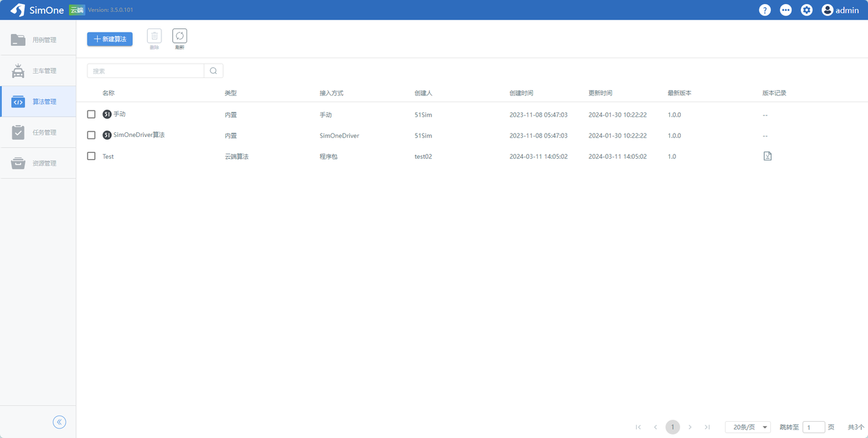Open 主车管理 in the sidebar
This screenshot has width=868, height=438.
pyautogui.click(x=38, y=71)
